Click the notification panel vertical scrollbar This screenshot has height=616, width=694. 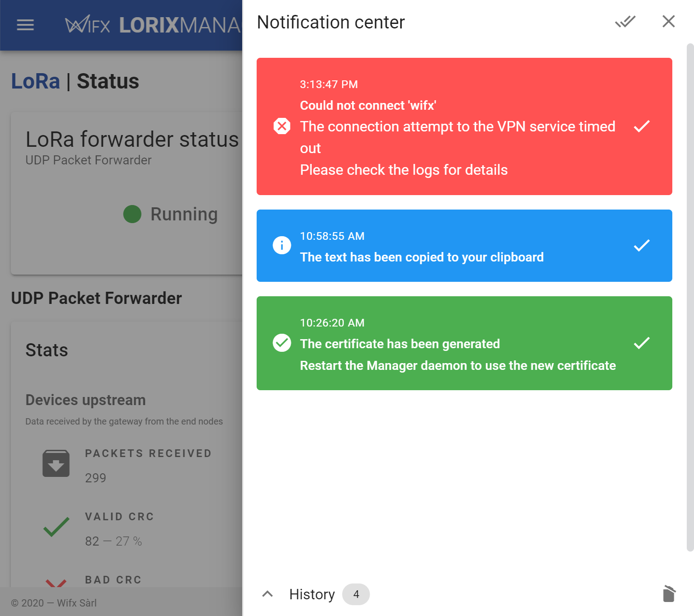coord(690,297)
